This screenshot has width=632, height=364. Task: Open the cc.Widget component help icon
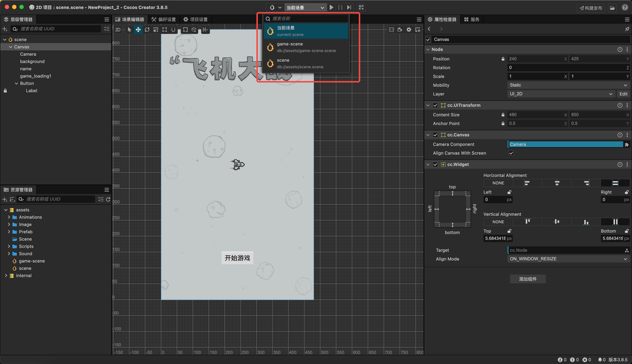(x=620, y=164)
